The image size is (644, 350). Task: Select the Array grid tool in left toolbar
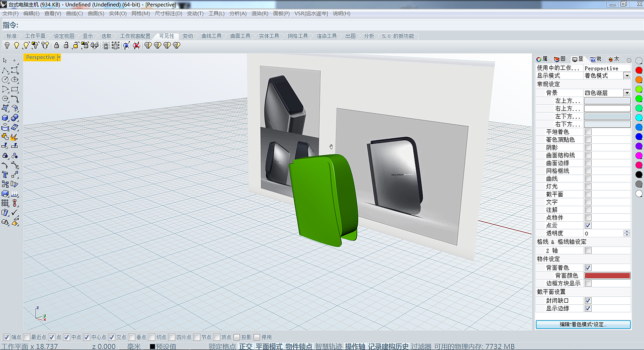5,203
